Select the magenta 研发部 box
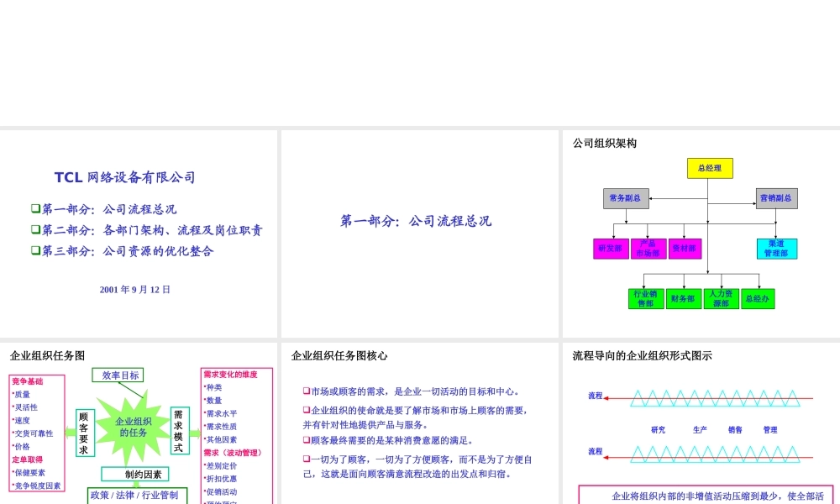The image size is (840, 504). click(611, 249)
